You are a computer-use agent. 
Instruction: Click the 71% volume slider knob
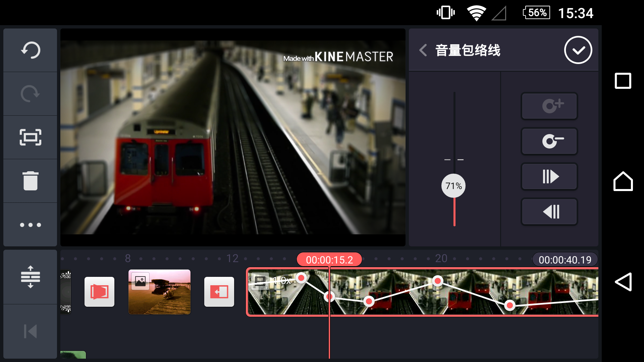pyautogui.click(x=453, y=186)
